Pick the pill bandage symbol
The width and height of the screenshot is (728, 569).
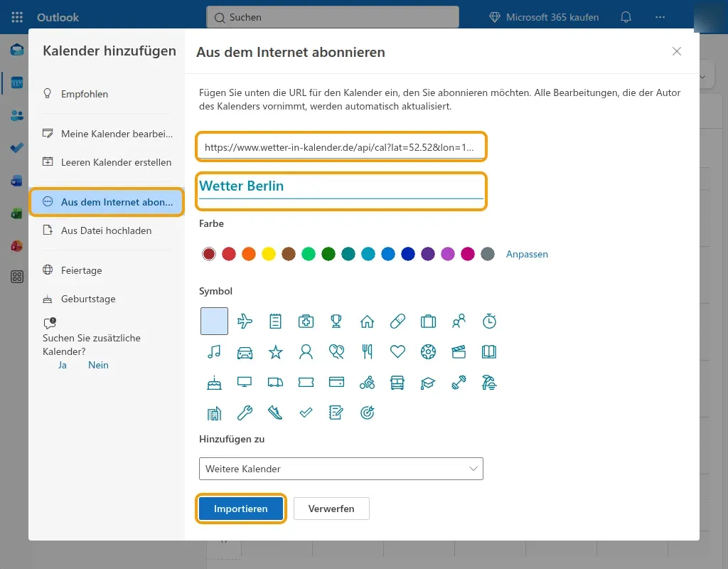click(x=397, y=321)
